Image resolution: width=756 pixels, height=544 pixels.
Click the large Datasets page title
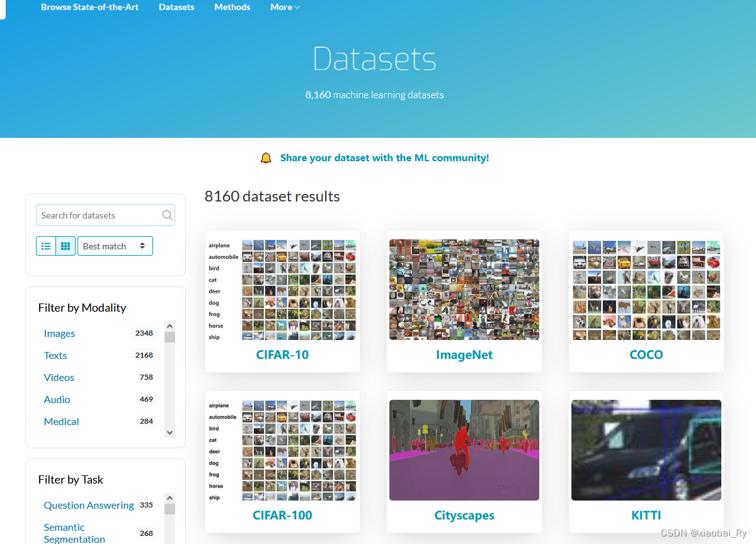(375, 59)
